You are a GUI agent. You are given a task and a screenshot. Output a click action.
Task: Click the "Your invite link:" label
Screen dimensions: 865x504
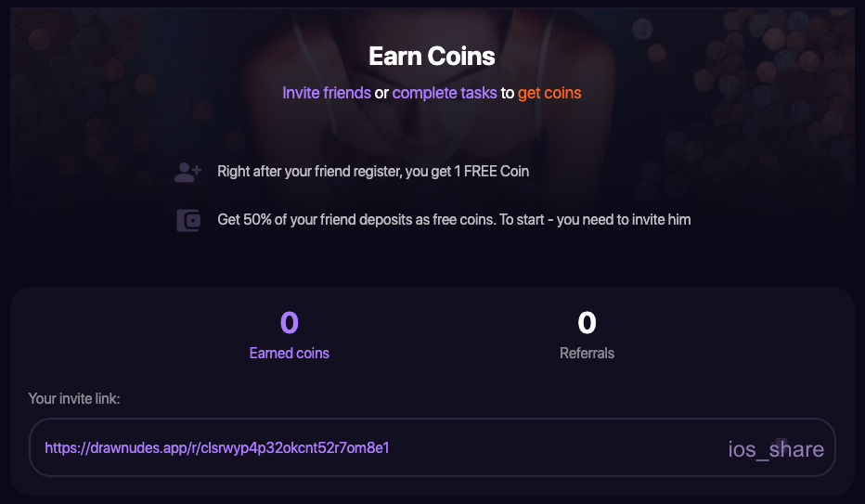point(74,398)
